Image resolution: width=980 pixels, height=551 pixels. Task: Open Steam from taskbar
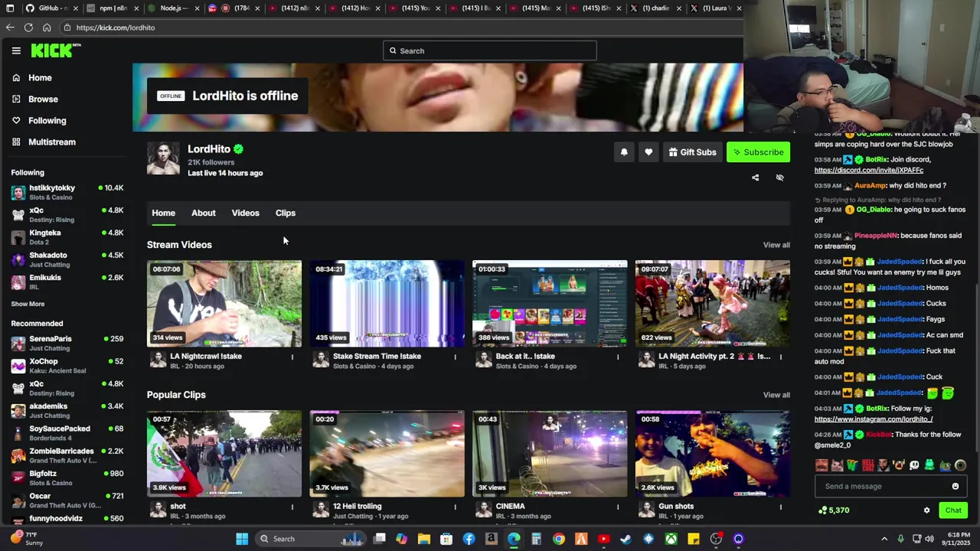tap(626, 539)
